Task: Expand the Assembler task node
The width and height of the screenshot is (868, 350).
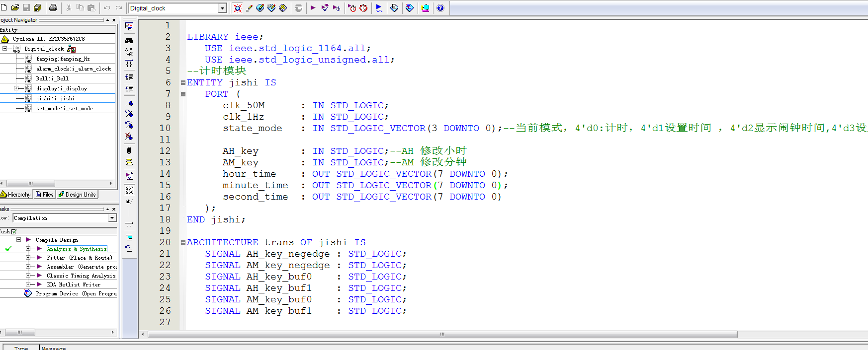Action: 28,267
